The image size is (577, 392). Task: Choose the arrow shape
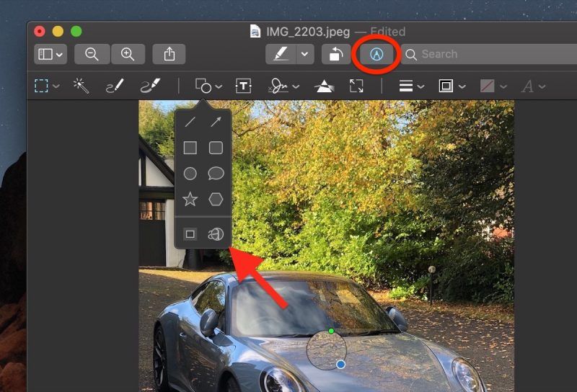pos(216,122)
